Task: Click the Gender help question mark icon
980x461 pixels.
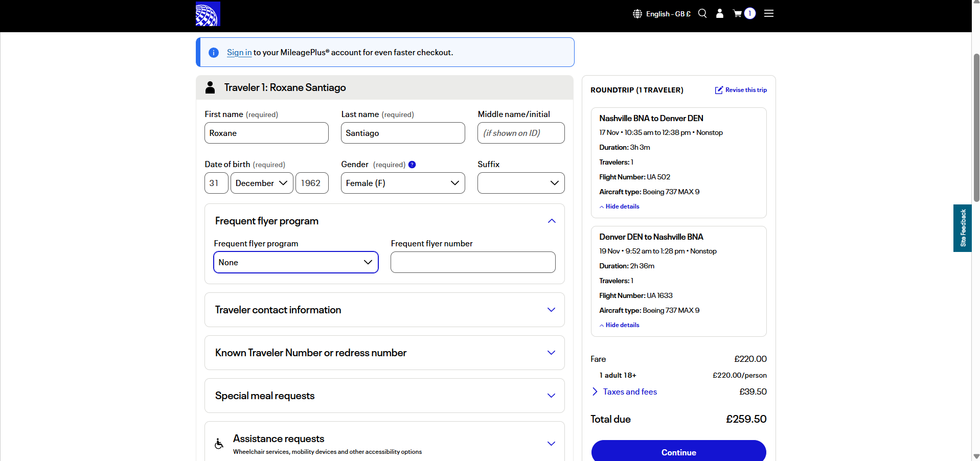Action: click(412, 165)
